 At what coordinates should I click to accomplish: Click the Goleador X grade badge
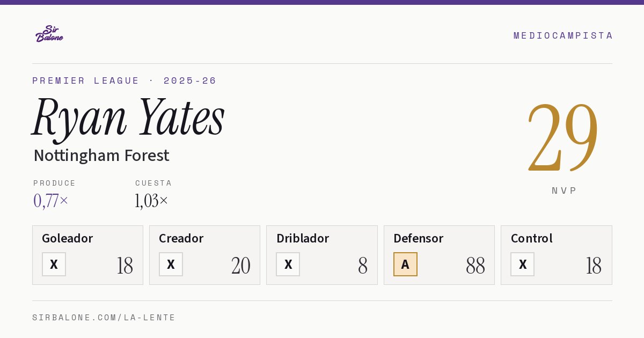coord(54,264)
